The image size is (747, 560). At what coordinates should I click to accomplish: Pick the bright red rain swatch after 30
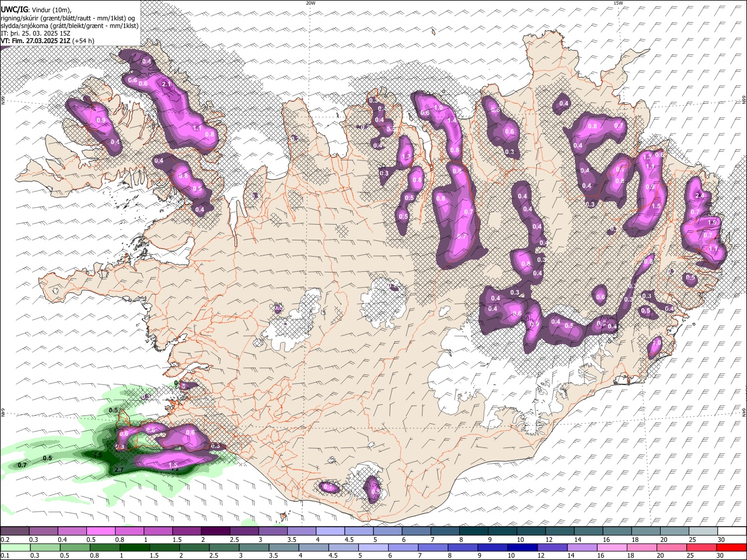(732, 547)
